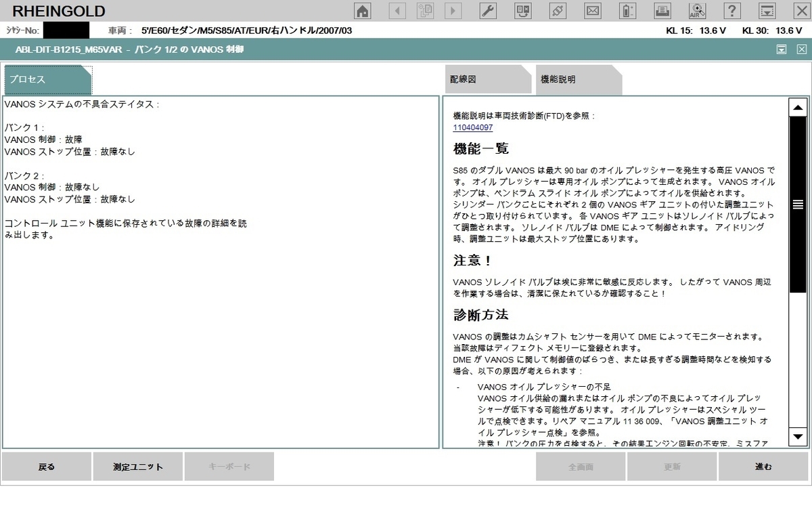Click the キーボード button

pyautogui.click(x=229, y=467)
